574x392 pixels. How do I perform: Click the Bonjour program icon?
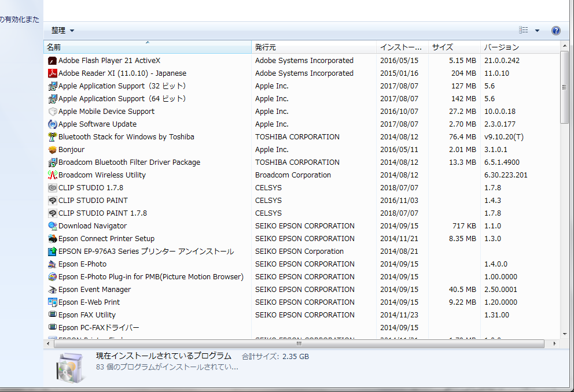point(53,150)
